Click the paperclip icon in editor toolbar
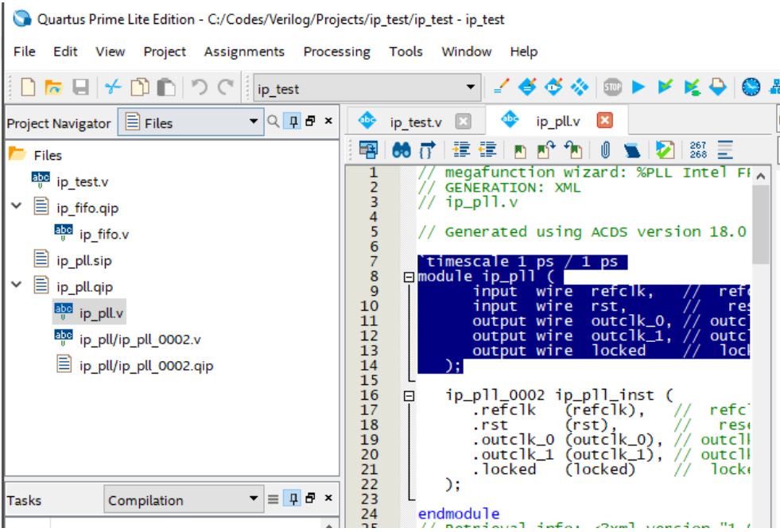Viewport: 780px width, 532px height. click(605, 150)
